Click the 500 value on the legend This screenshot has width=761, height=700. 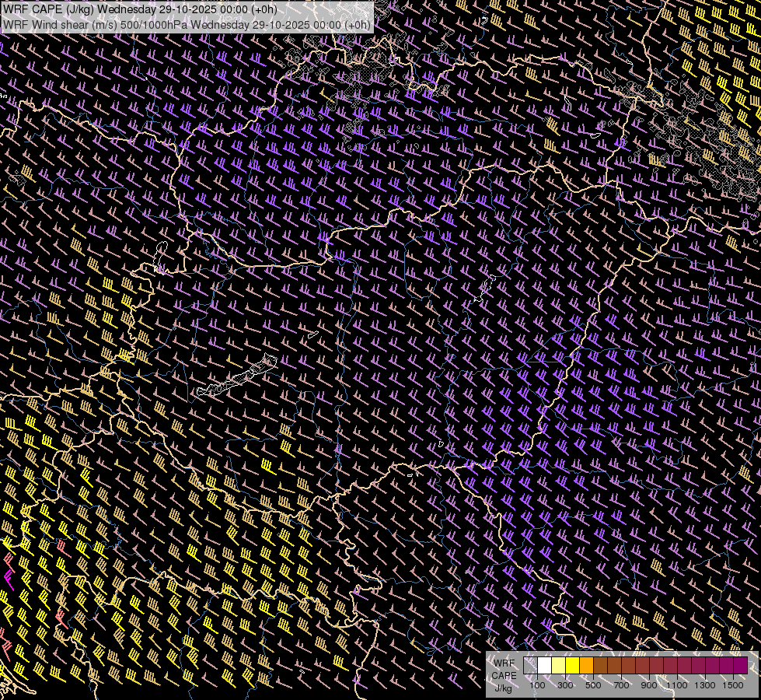593,685
